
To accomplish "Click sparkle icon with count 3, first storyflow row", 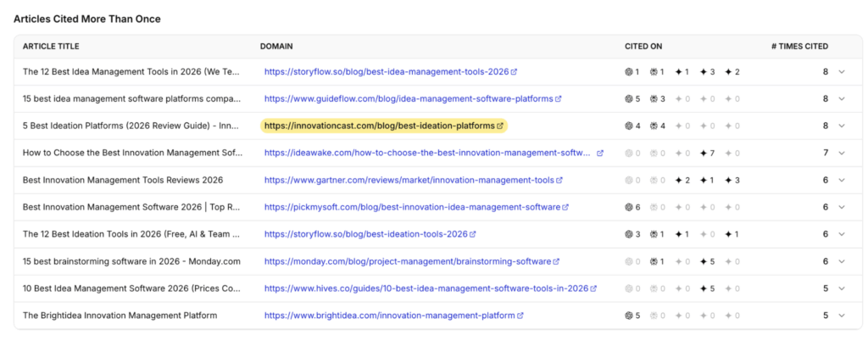I will click(x=704, y=72).
